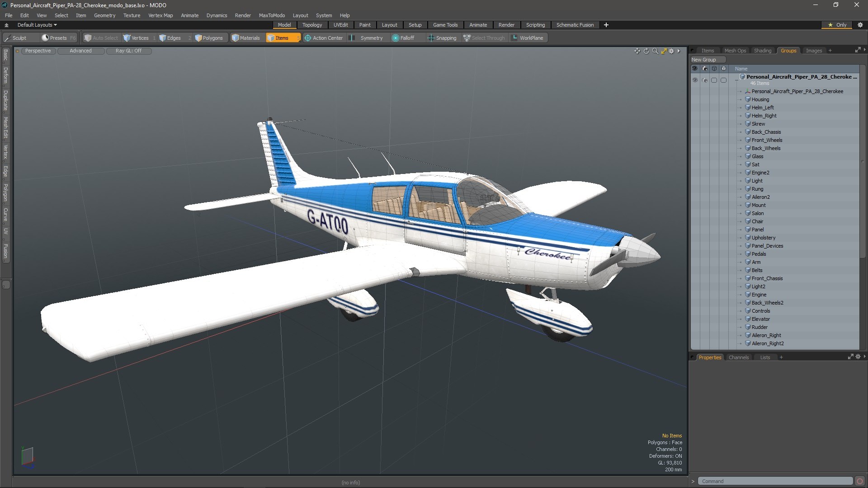The width and height of the screenshot is (868, 488).
Task: Toggle Snapping on
Action: (442, 38)
